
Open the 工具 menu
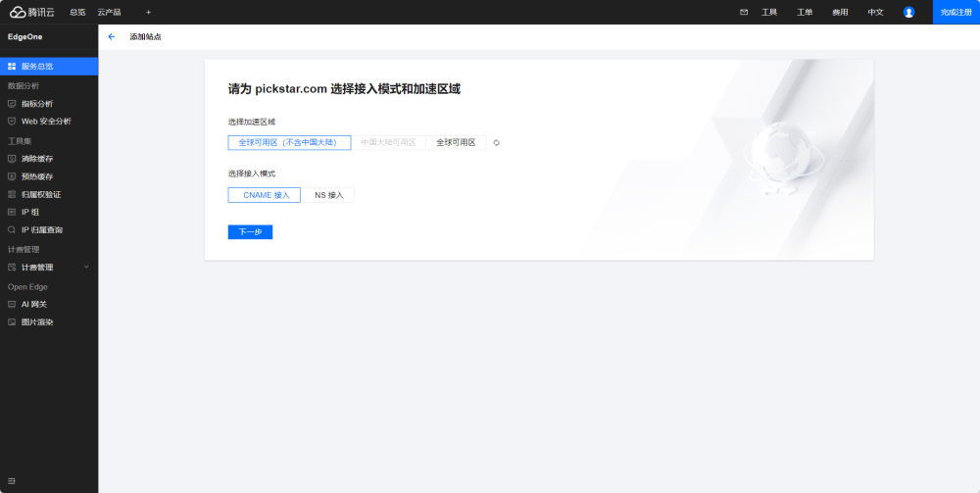click(769, 12)
